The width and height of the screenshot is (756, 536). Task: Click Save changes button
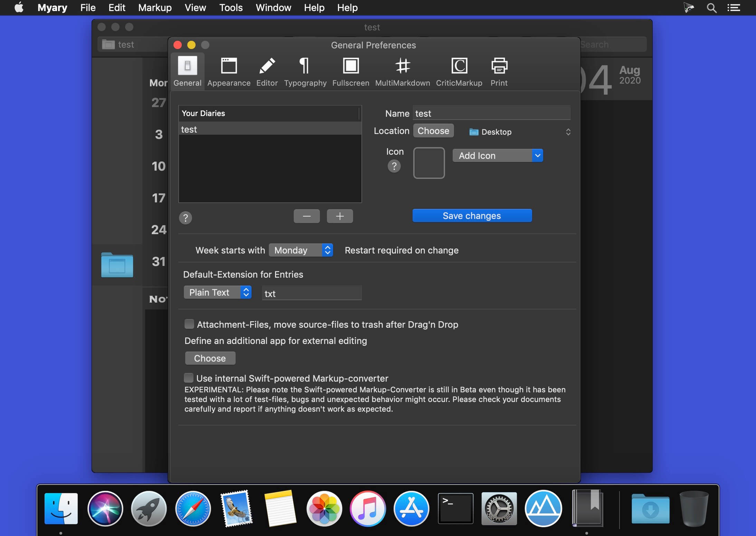(472, 216)
